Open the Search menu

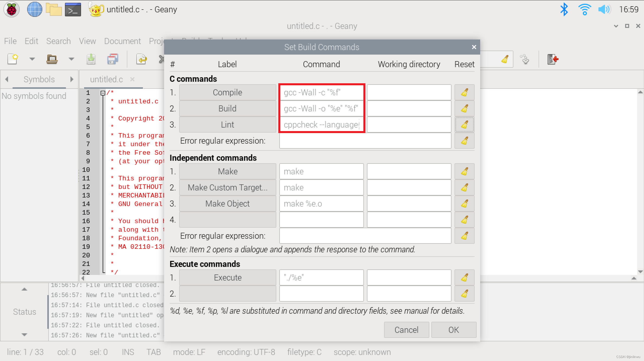pyautogui.click(x=58, y=41)
